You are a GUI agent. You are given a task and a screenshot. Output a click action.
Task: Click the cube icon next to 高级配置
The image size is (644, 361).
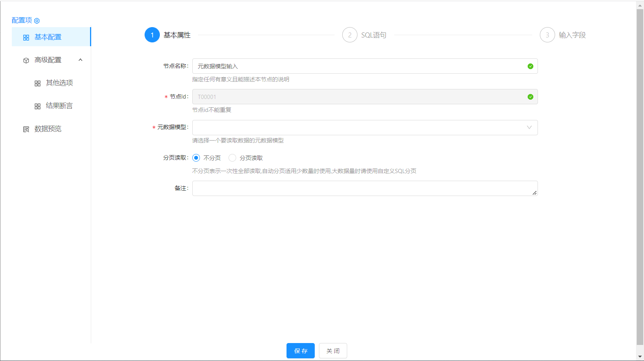click(x=26, y=60)
